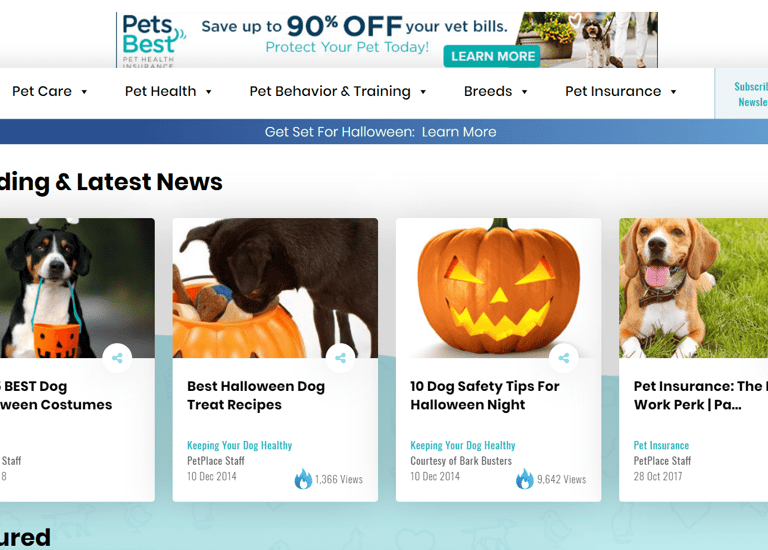This screenshot has height=550, width=768.
Task: Share the Best Halloween Dog Treat Recipes article
Action: [x=340, y=358]
